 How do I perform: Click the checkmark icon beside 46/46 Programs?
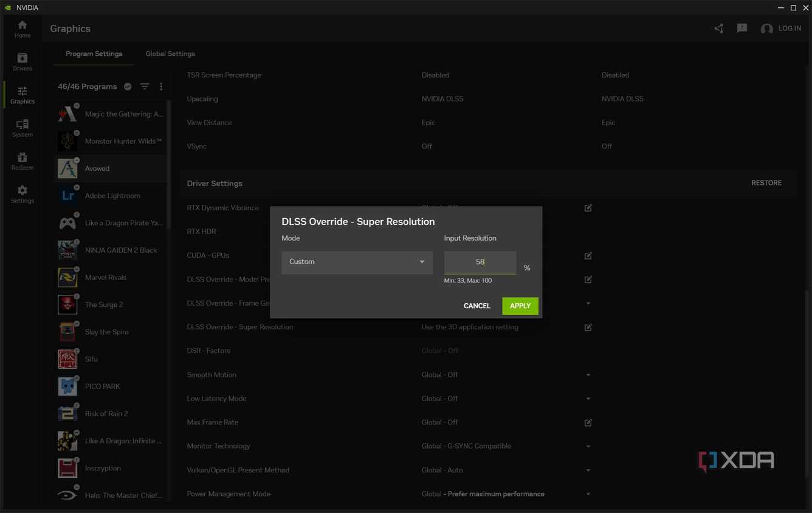pos(128,86)
